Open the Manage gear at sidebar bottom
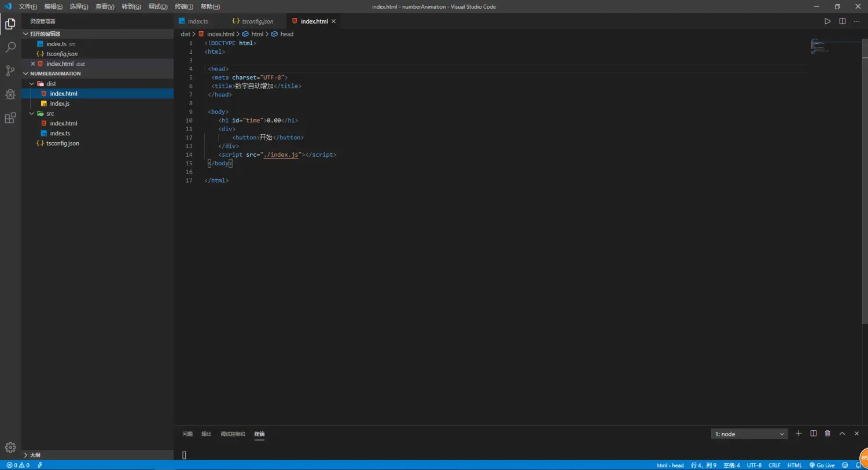Screen dimensions: 868x470 (10, 447)
